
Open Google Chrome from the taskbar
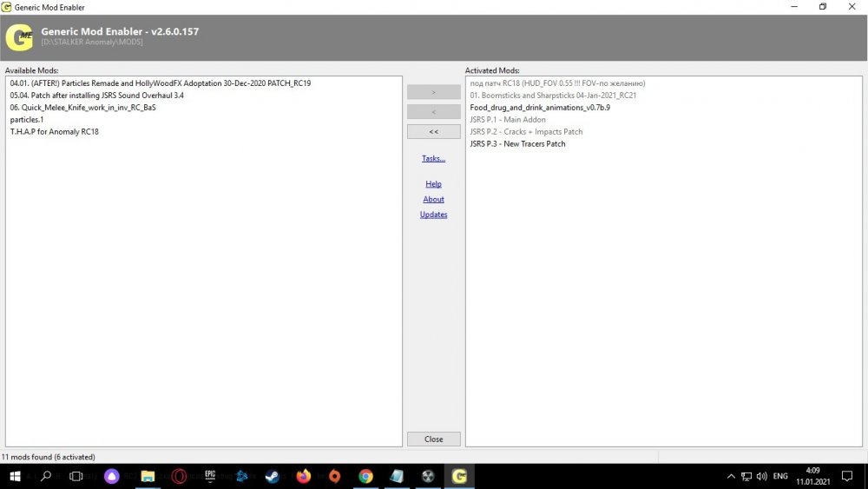click(x=365, y=476)
